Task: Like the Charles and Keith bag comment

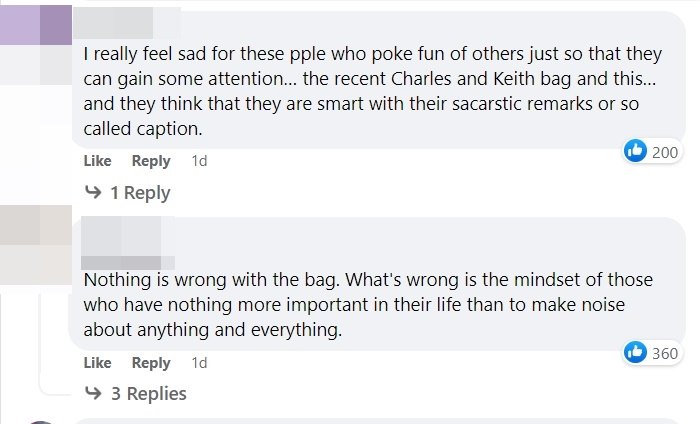Action: 97,161
